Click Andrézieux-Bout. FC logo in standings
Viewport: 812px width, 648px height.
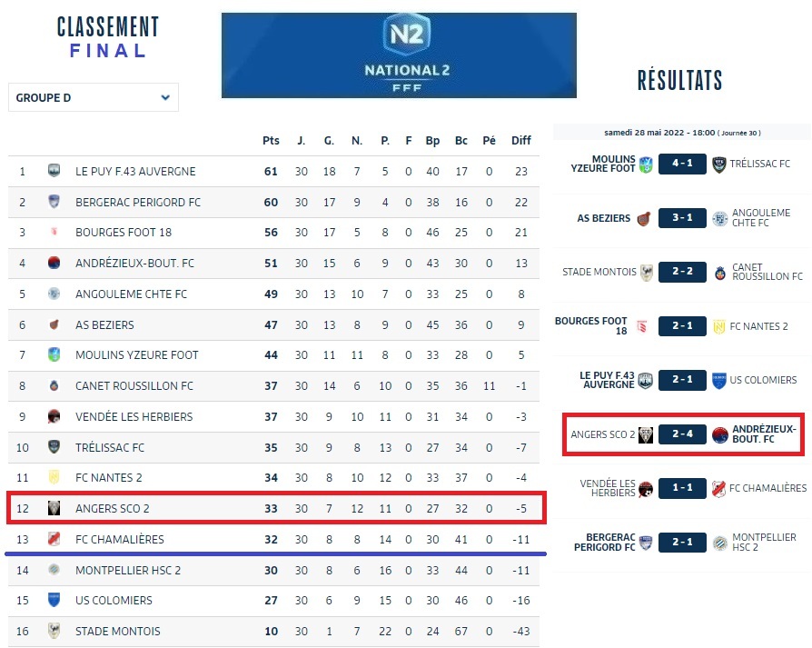tap(54, 264)
